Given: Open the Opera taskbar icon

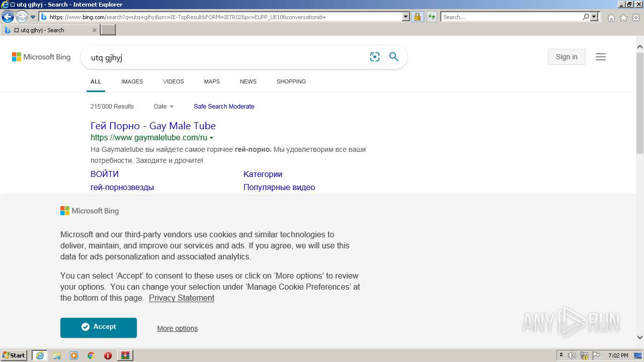Looking at the screenshot, I should (x=108, y=355).
